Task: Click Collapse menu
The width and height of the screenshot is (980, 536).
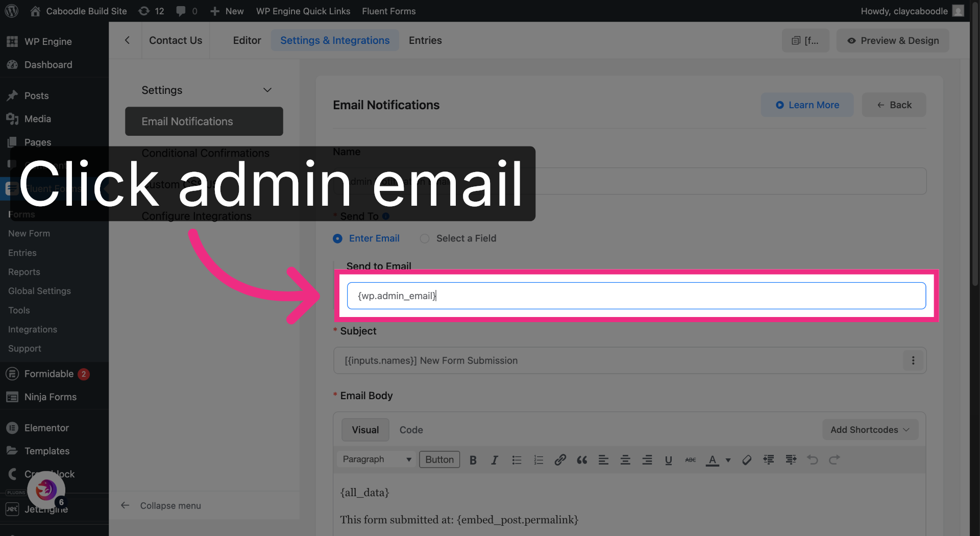Action: click(x=161, y=505)
